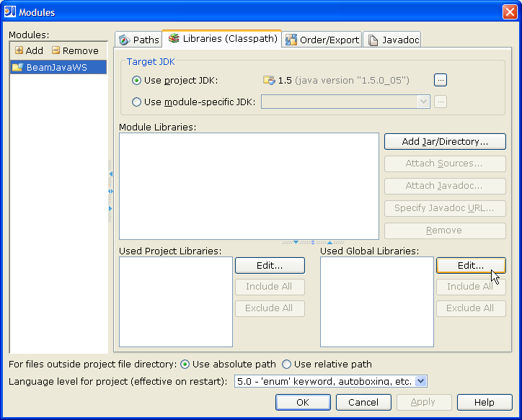Screen dimensions: 522x420
Task: Select Use project JDK radio button
Action: tap(136, 81)
